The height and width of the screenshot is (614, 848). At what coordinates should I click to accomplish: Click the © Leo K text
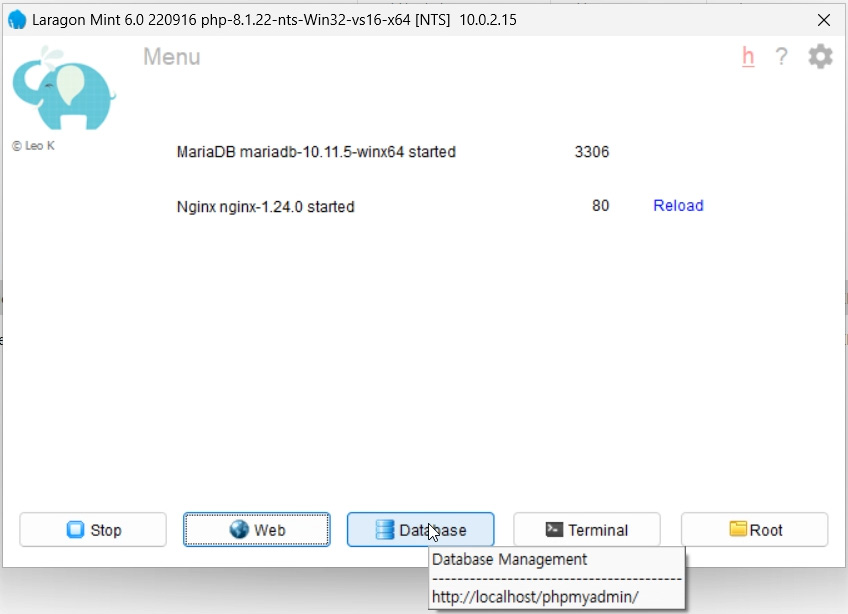point(34,146)
